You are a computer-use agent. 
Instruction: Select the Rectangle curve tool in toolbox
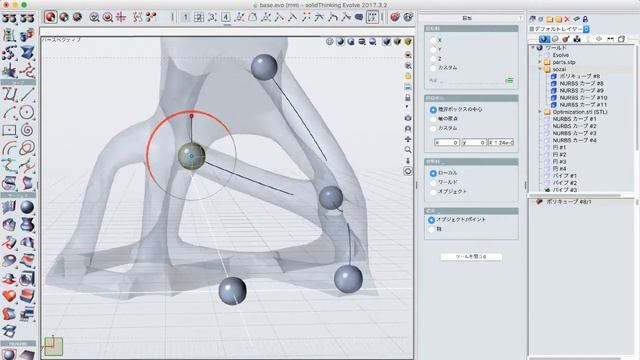coord(9,130)
